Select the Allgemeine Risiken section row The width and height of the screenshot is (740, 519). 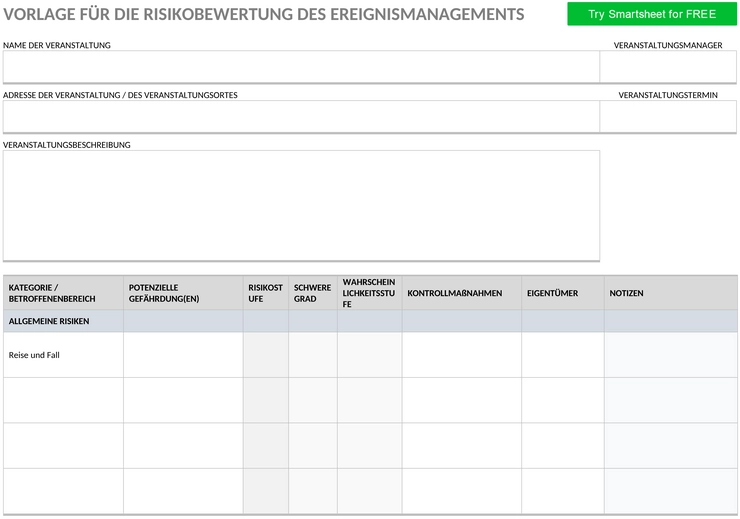tap(370, 321)
